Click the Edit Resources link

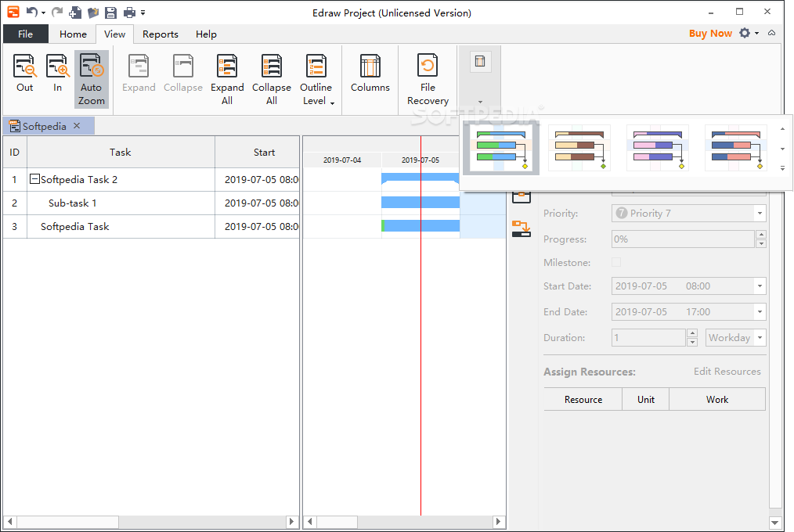pyautogui.click(x=727, y=371)
